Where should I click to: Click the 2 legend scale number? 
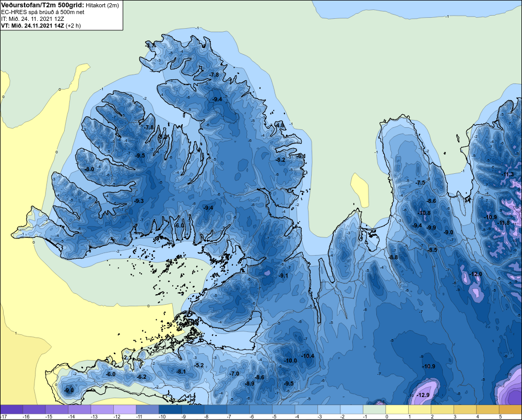pos(432,417)
